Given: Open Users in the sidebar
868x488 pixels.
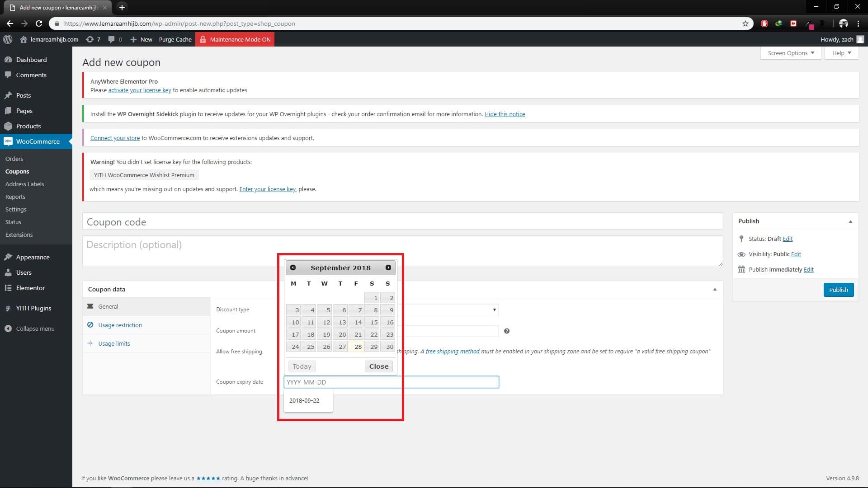Looking at the screenshot, I should (36, 272).
